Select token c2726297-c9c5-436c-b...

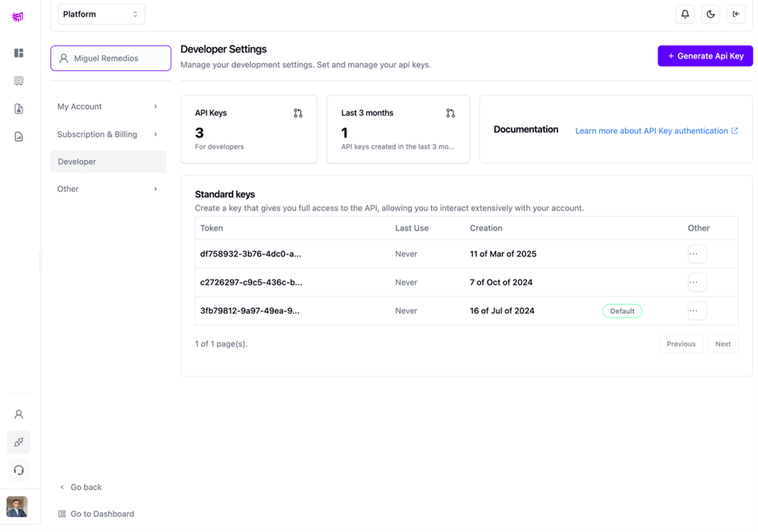[251, 283]
